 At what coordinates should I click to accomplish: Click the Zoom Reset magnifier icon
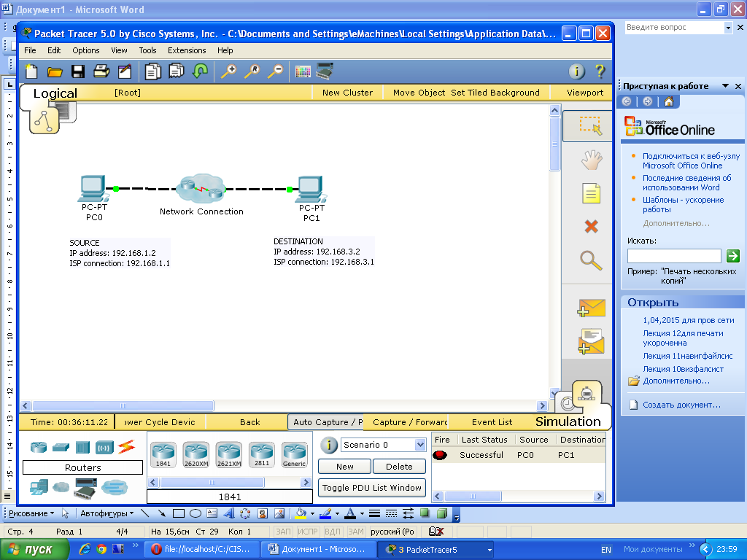click(x=252, y=71)
